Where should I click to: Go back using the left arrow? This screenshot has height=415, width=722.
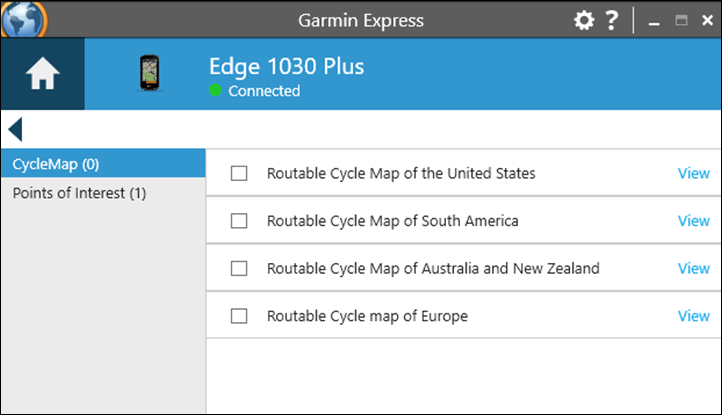coord(15,129)
